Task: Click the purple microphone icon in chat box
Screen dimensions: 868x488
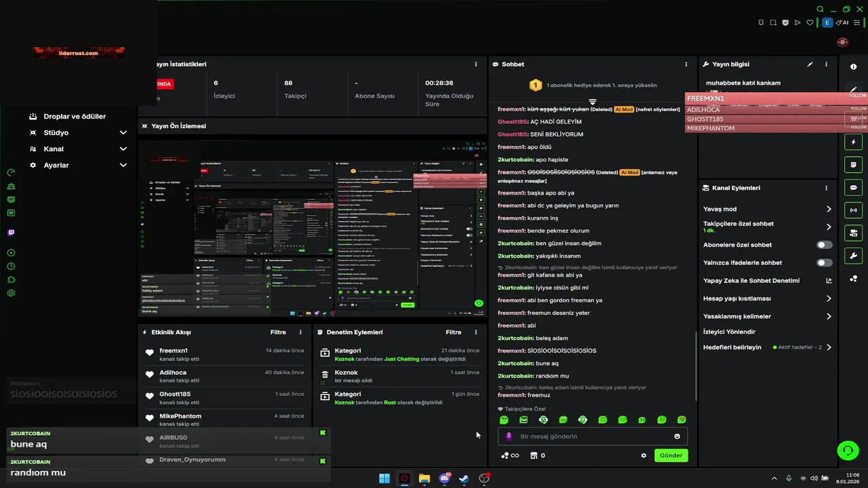Action: 509,436
